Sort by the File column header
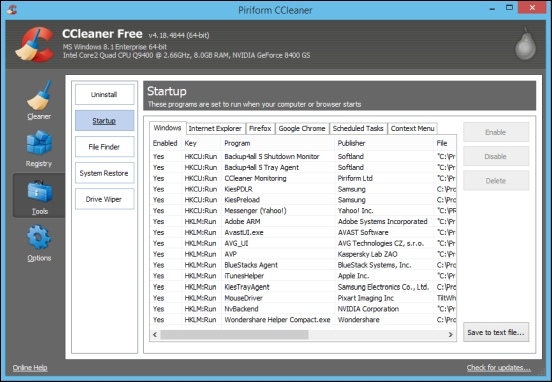Viewport: 552px width, 382px height. 445,143
